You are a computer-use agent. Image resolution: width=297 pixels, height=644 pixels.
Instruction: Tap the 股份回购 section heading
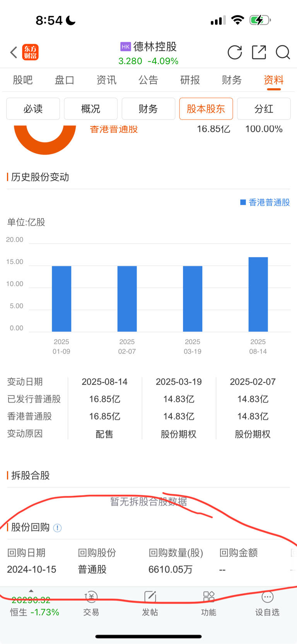tap(31, 528)
